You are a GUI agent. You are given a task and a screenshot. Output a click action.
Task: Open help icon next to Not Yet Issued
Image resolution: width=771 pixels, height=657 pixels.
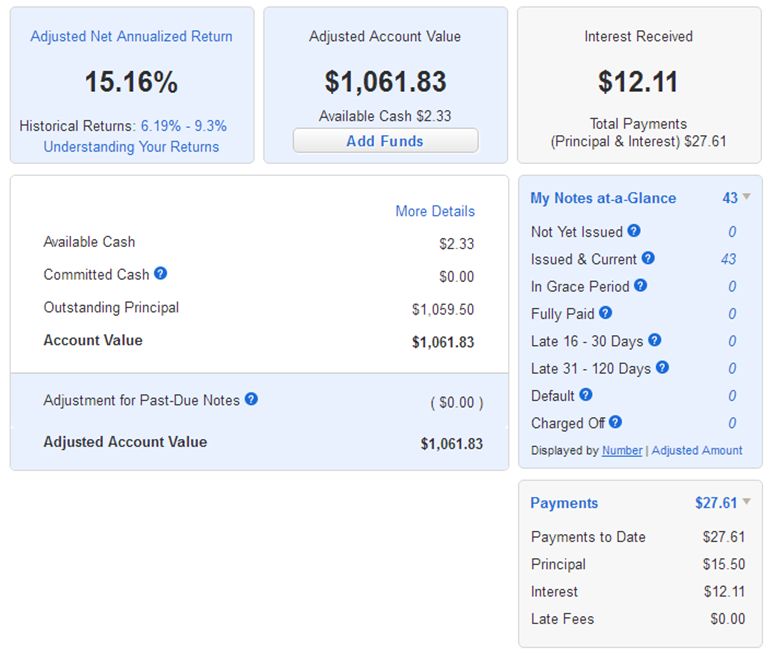[634, 231]
